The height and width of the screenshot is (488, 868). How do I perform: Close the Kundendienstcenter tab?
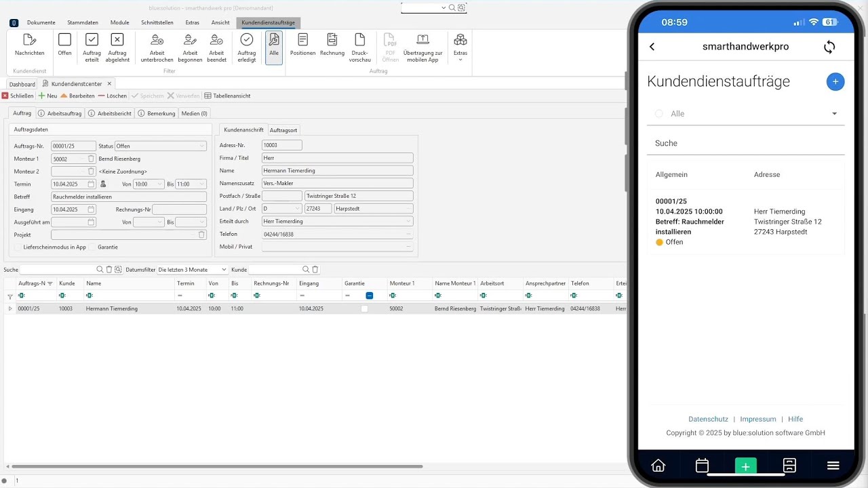109,83
